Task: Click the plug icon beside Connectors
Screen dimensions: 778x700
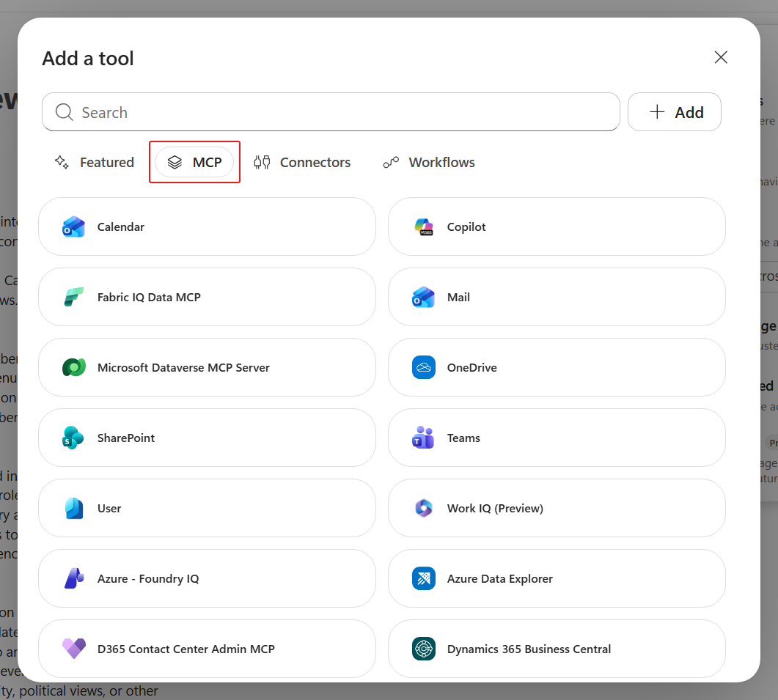Action: point(262,162)
